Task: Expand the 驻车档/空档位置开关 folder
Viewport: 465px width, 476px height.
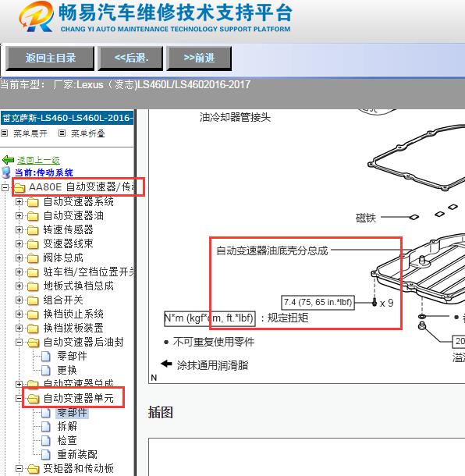Action: [19, 272]
